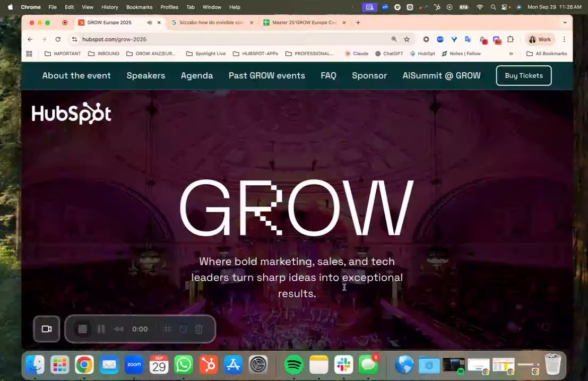Open the Work profile button
Image resolution: width=588 pixels, height=381 pixels.
click(x=540, y=39)
